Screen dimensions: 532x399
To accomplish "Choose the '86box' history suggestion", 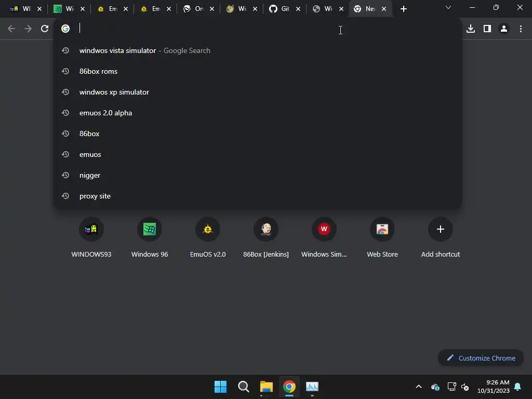I will tap(258, 134).
